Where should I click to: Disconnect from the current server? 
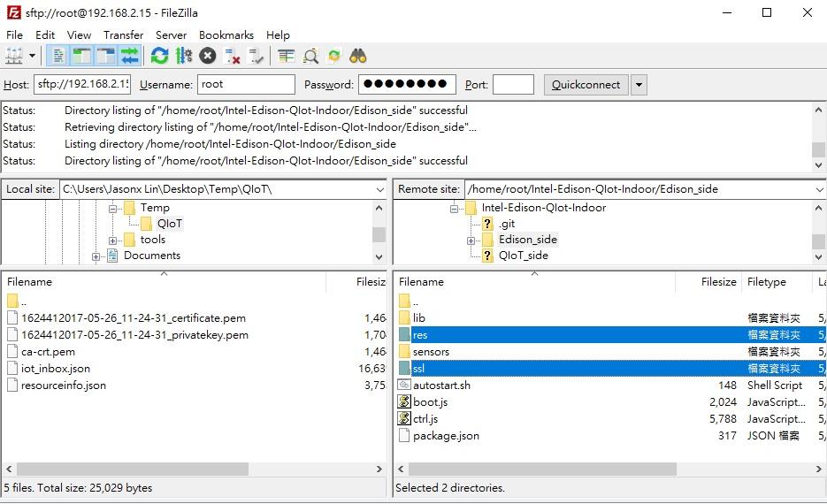click(x=233, y=56)
